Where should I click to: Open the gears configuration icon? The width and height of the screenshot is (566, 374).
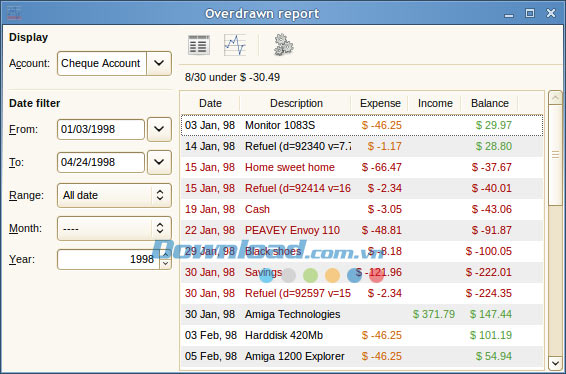[283, 45]
